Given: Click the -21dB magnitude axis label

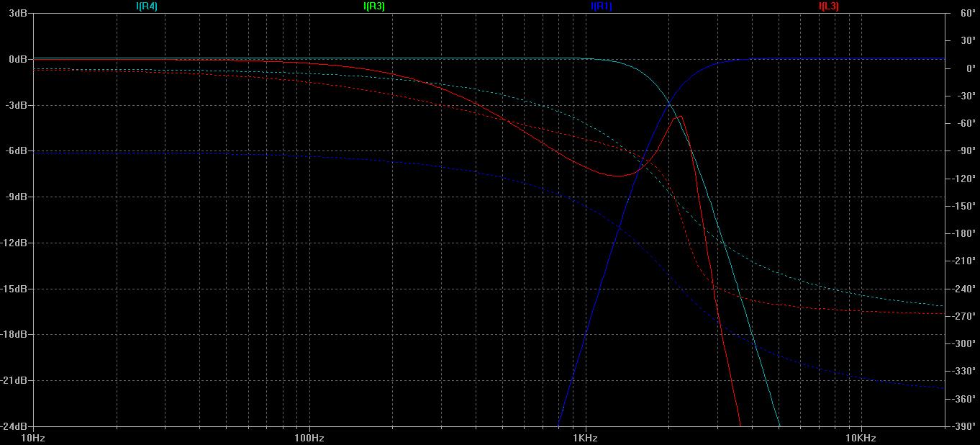Looking at the screenshot, I should tap(15, 380).
